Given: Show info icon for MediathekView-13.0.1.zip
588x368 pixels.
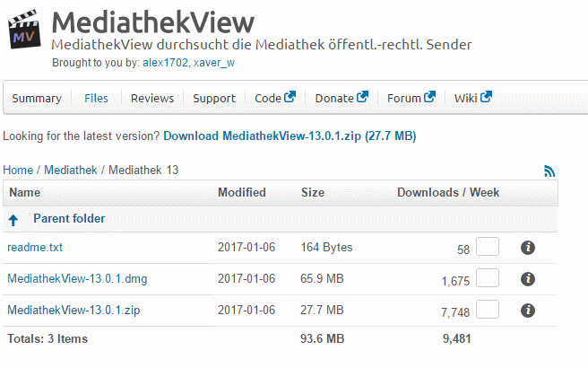Looking at the screenshot, I should pyautogui.click(x=528, y=311).
